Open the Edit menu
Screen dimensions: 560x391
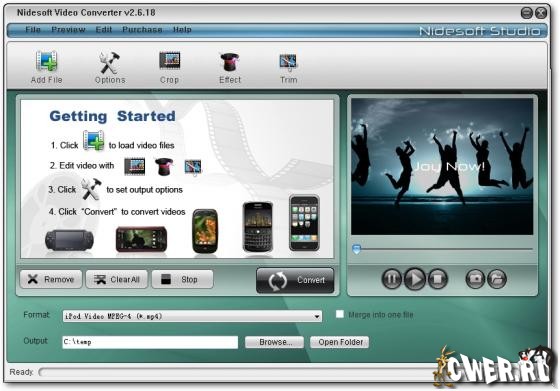104,30
